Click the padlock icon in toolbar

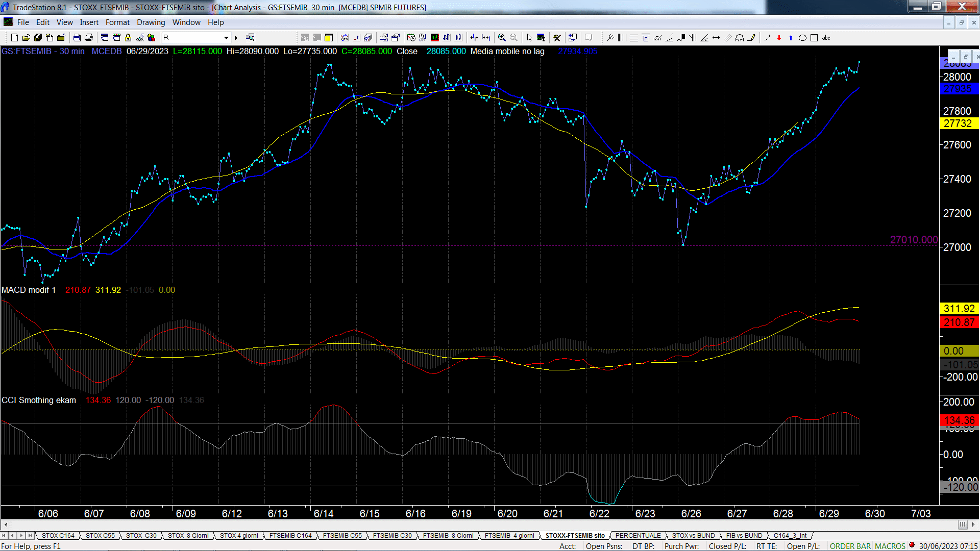point(128,38)
